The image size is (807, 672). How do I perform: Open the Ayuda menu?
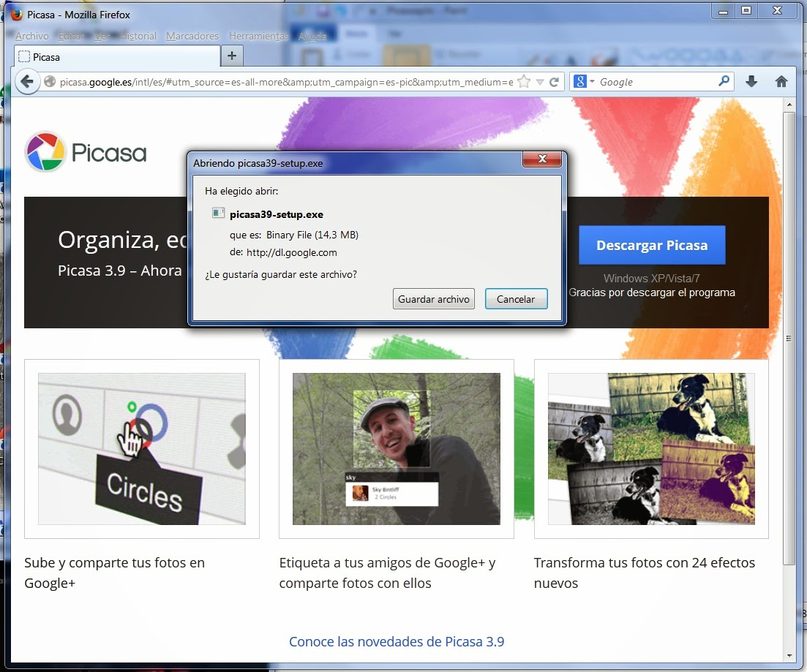(x=312, y=36)
